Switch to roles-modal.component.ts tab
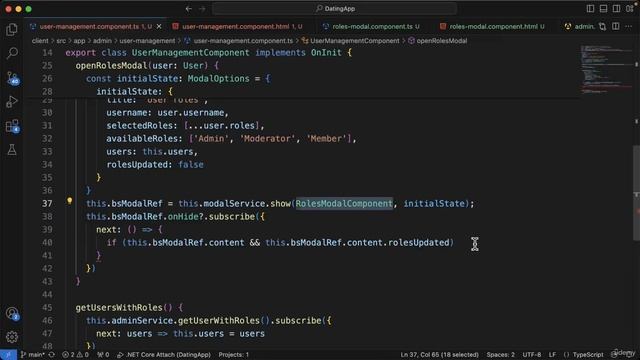Viewport: 640px width, 360px height. point(372,27)
